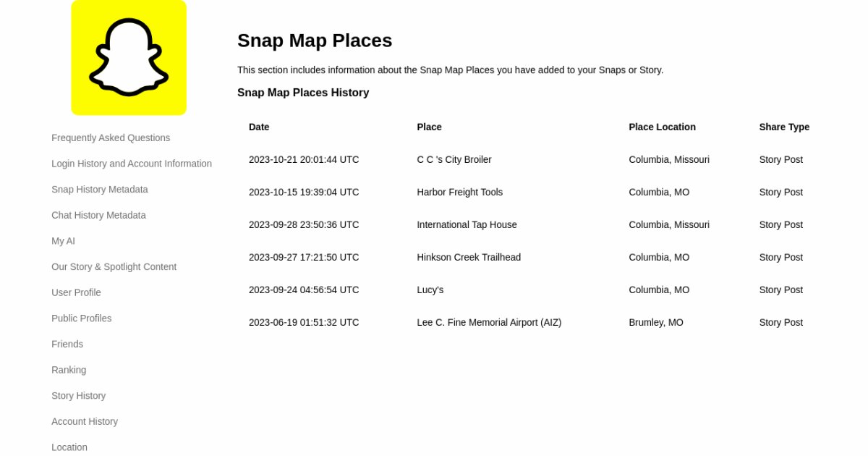Viewport: 868px width, 456px height.
Task: Open Account History link
Action: pos(85,421)
